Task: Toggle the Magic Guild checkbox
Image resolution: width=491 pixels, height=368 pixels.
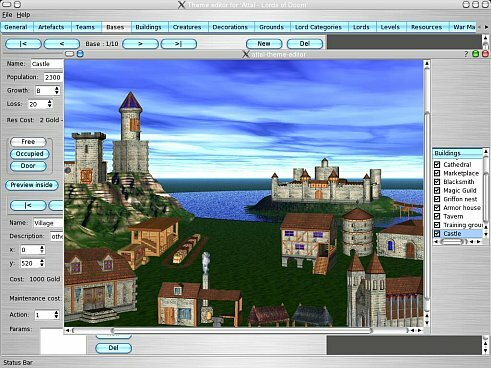Action: click(437, 190)
